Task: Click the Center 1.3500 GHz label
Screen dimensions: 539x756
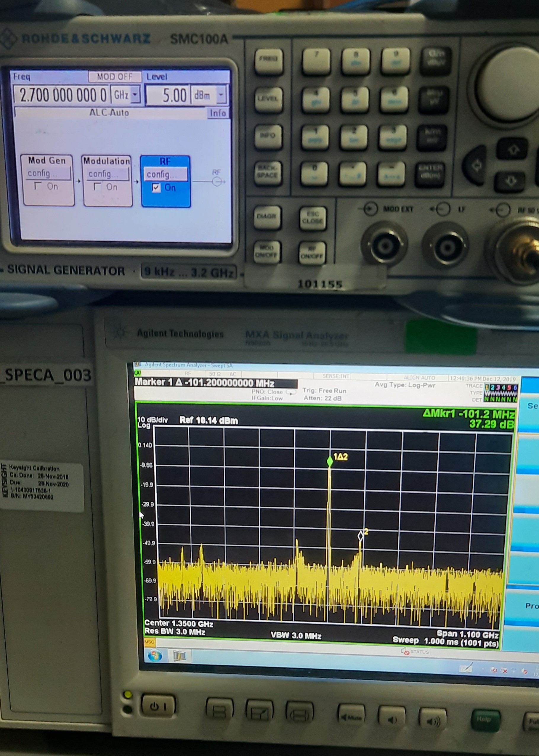Action: [179, 624]
